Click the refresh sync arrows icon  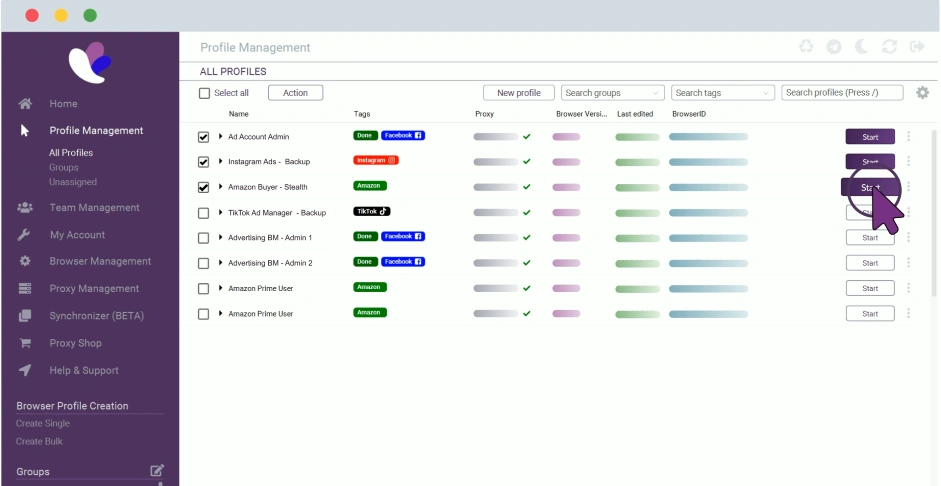[x=890, y=47]
